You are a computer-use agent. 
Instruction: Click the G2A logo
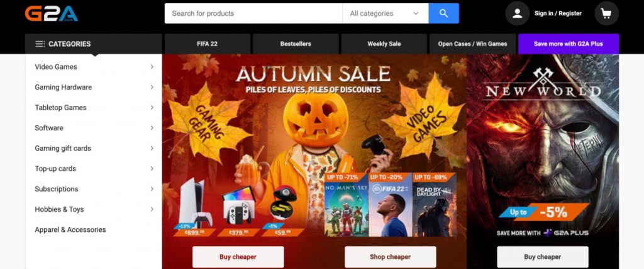click(x=52, y=14)
